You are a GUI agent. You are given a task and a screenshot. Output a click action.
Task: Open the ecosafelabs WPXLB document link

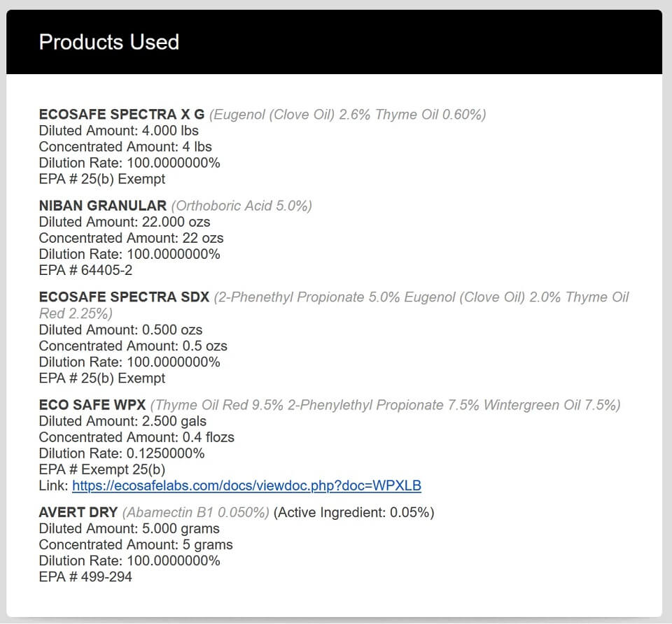[246, 485]
